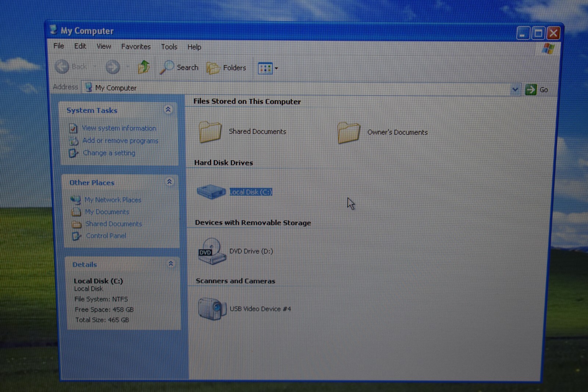Open Control Panel sidebar link
The image size is (588, 392).
(x=106, y=236)
